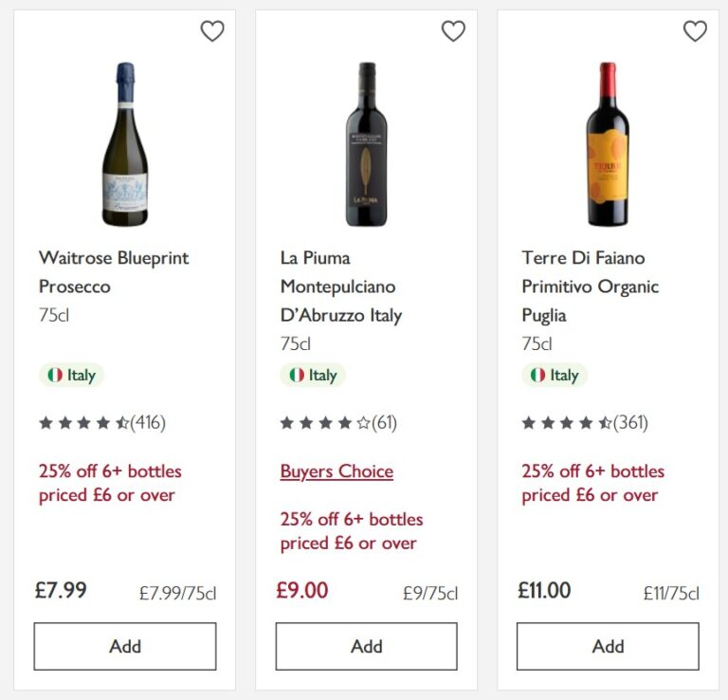Open star rating (361) for Terre Di Faiano
Image resolution: width=728 pixels, height=700 pixels.
pos(585,423)
